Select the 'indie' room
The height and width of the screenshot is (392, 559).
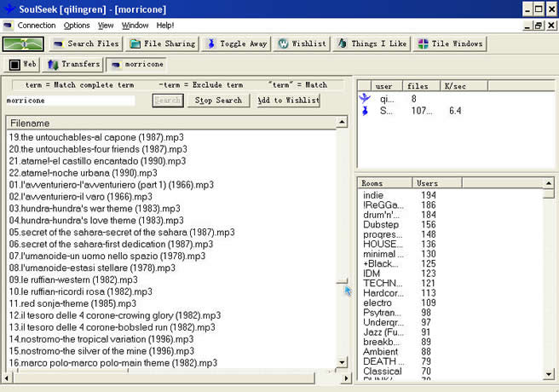(x=373, y=195)
